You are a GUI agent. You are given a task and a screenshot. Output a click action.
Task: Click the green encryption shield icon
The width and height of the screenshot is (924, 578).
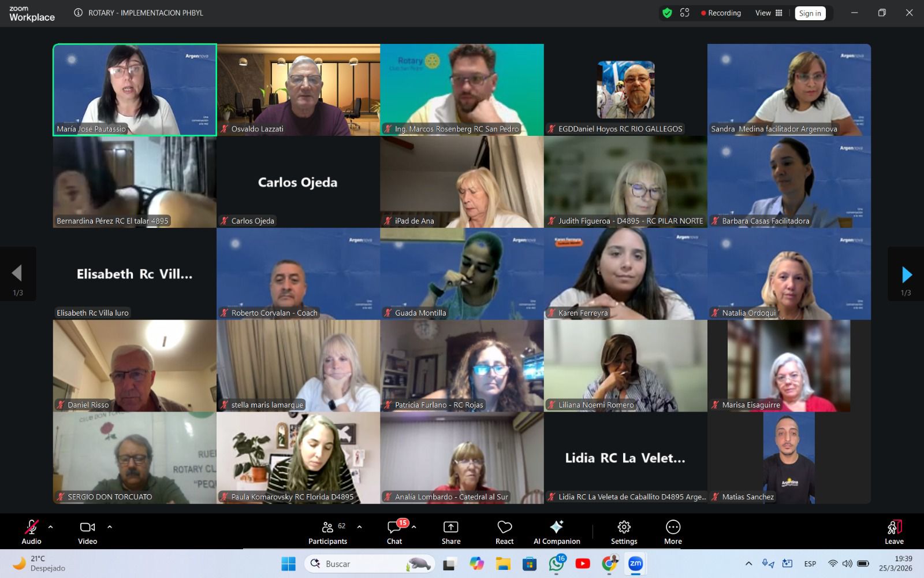[667, 13]
